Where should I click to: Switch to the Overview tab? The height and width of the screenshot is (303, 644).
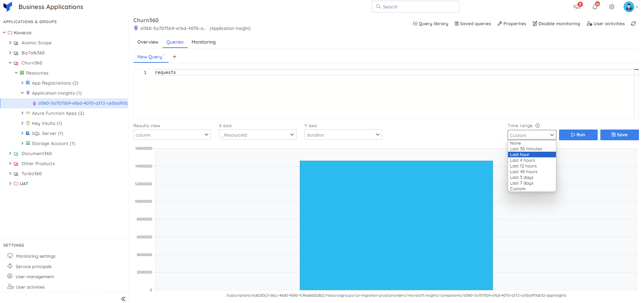[x=148, y=42]
